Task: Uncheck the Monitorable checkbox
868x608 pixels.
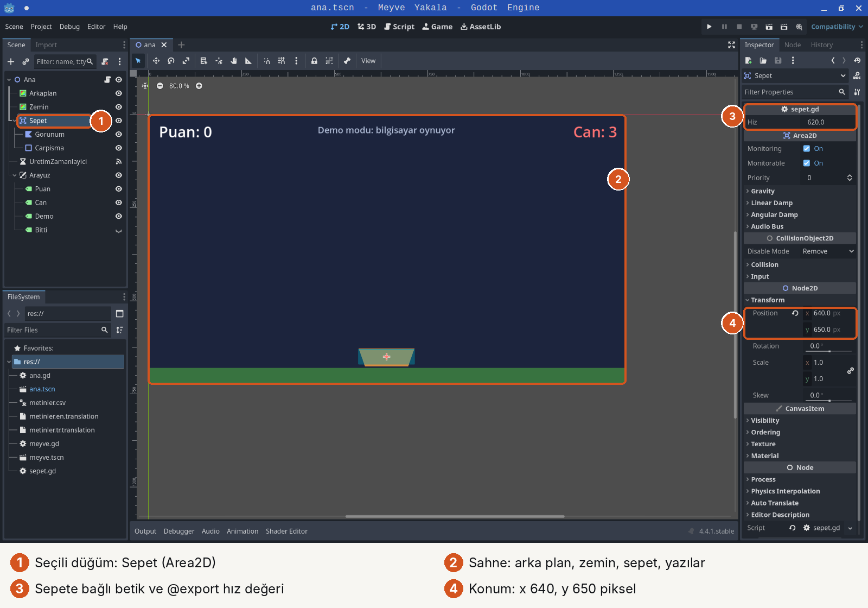Action: pos(807,163)
